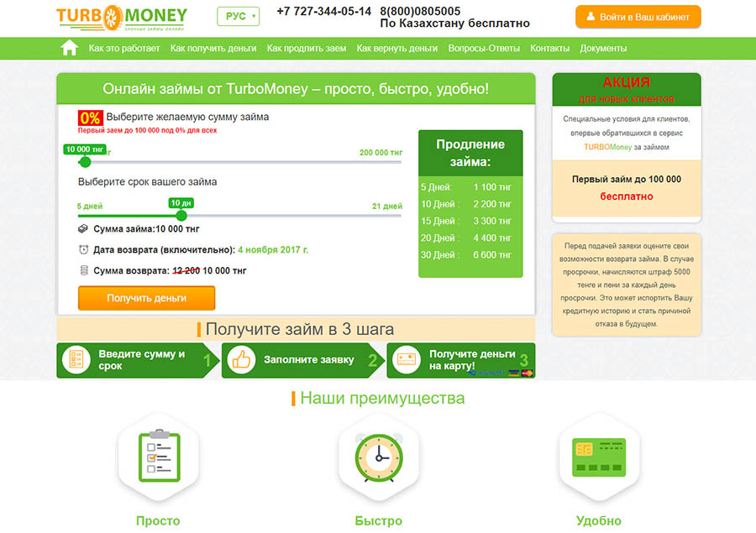Click the home icon in navigation bar
This screenshot has height=533, width=756.
69,48
